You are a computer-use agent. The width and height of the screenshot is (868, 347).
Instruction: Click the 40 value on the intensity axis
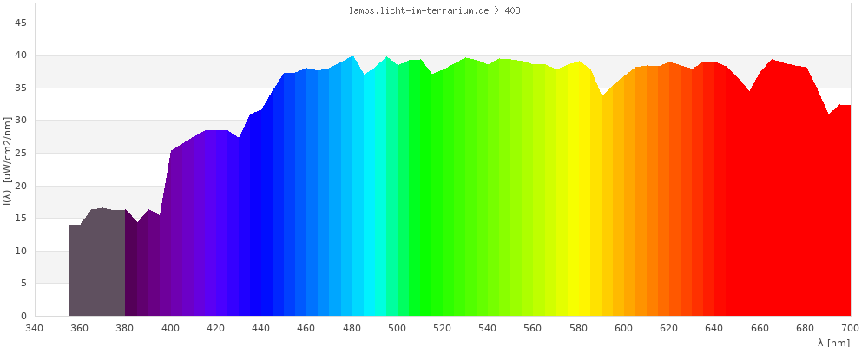point(19,55)
